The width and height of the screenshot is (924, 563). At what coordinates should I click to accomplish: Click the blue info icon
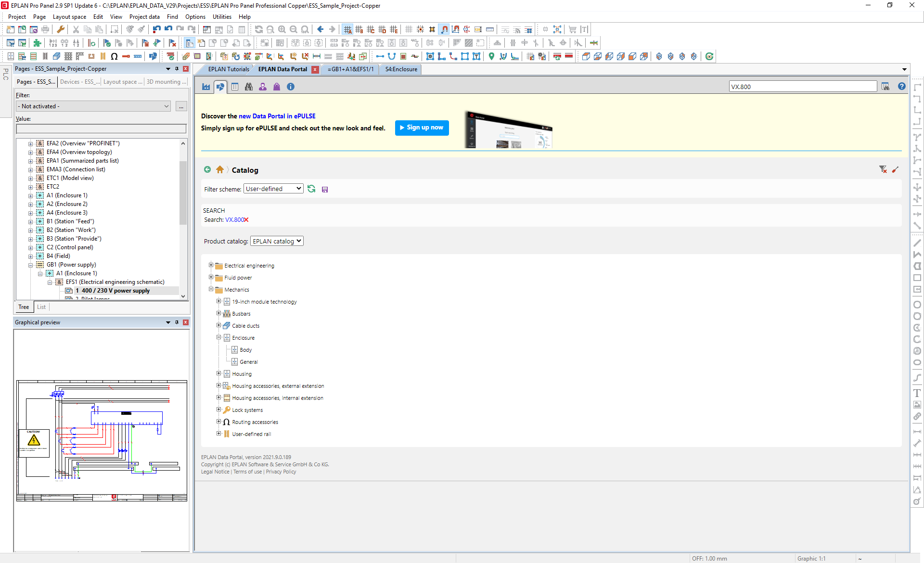[x=291, y=87]
